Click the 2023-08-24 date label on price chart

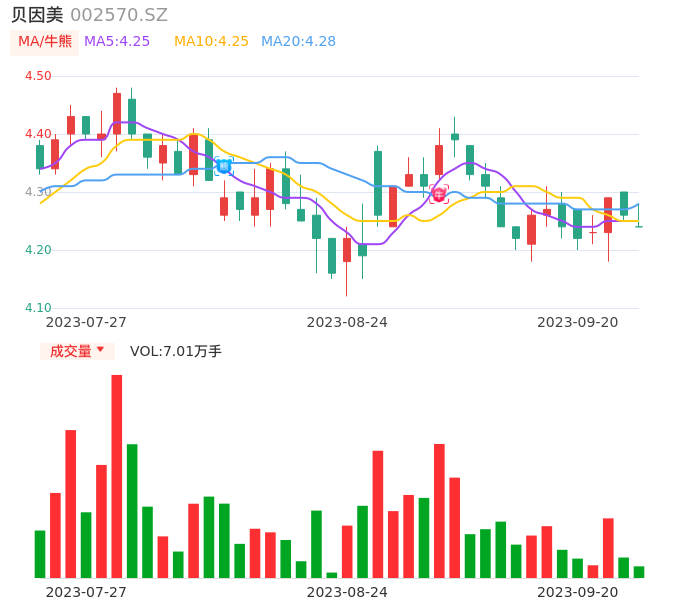(x=347, y=322)
